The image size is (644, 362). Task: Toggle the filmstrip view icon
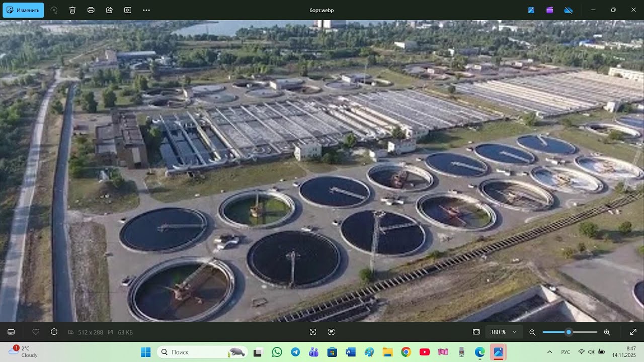tap(11, 332)
